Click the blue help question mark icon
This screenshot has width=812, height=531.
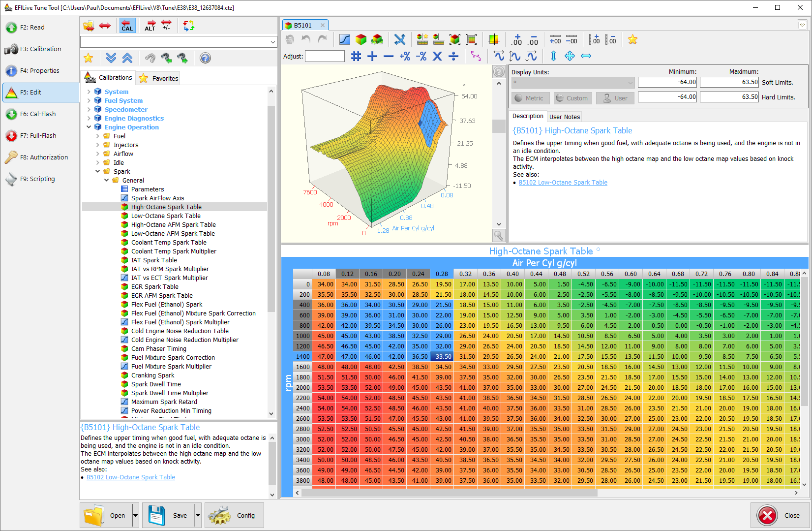pyautogui.click(x=205, y=58)
